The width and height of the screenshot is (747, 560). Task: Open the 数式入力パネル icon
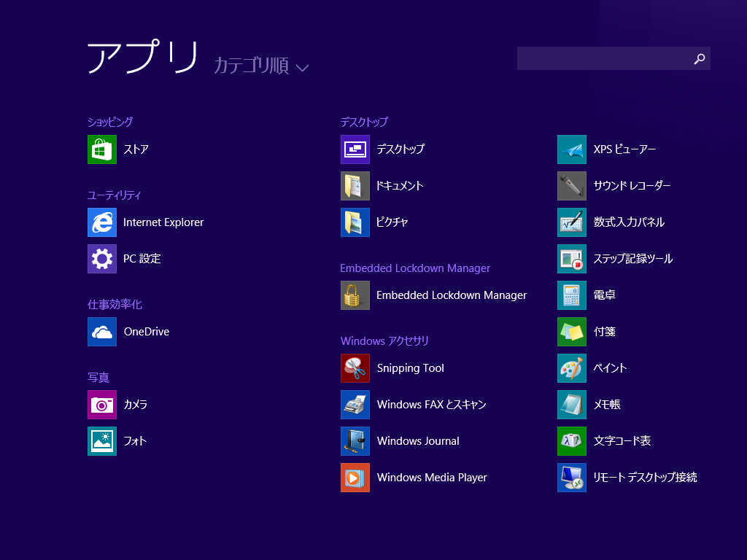572,222
